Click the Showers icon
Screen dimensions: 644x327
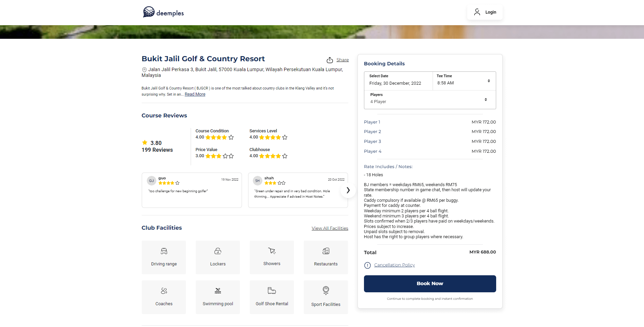(272, 251)
